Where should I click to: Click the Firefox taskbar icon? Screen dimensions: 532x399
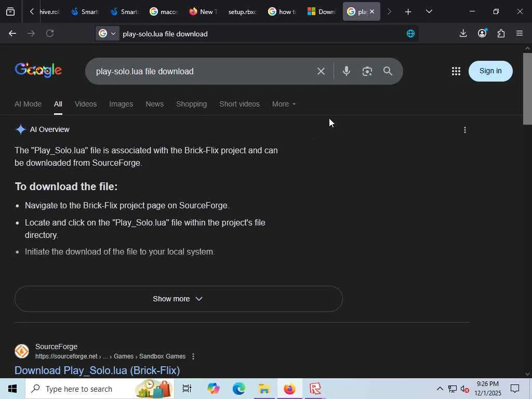click(290, 389)
